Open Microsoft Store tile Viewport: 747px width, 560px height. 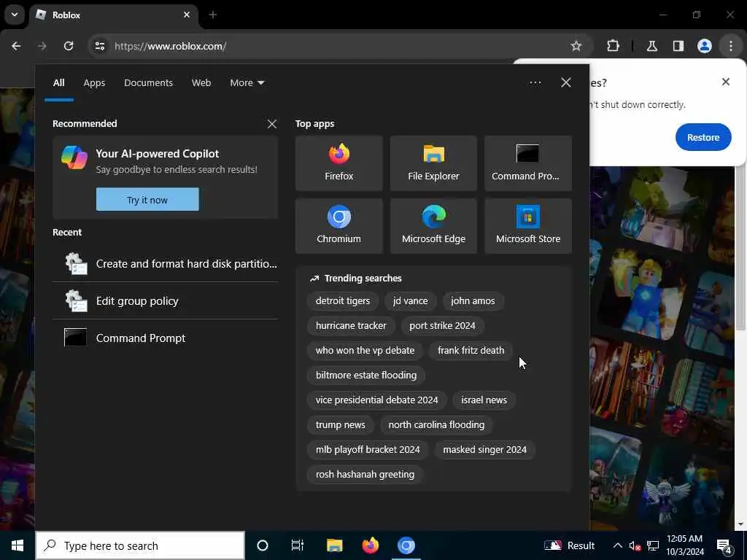tap(528, 226)
